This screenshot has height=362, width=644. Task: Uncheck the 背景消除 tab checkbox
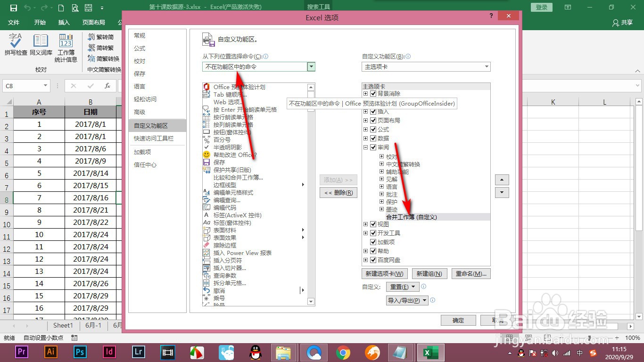(x=373, y=94)
